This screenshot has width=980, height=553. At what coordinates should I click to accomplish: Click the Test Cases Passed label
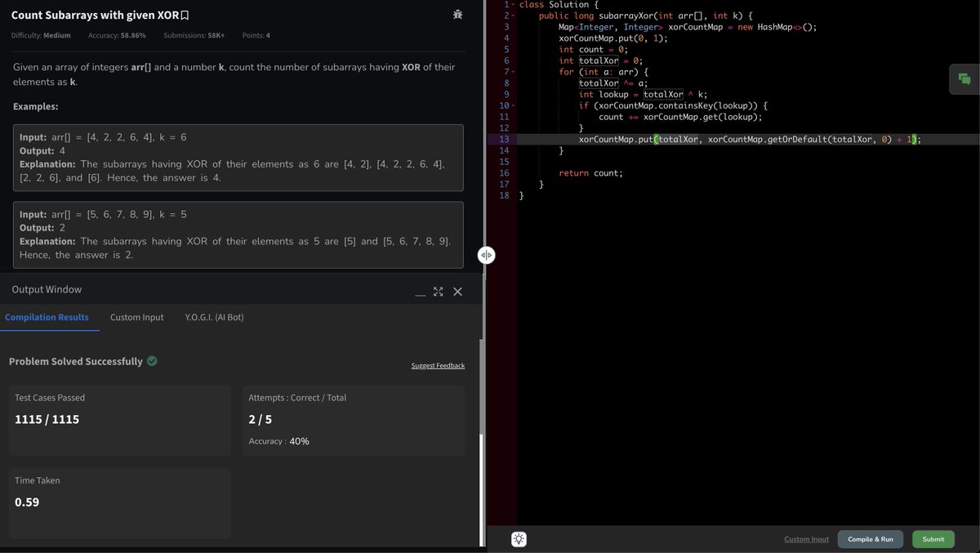[x=50, y=398]
